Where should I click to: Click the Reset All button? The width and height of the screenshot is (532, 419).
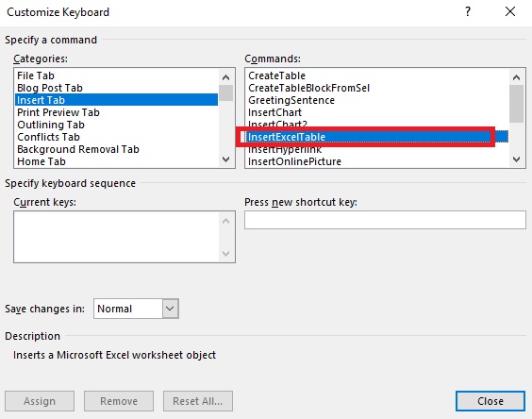tap(198, 401)
